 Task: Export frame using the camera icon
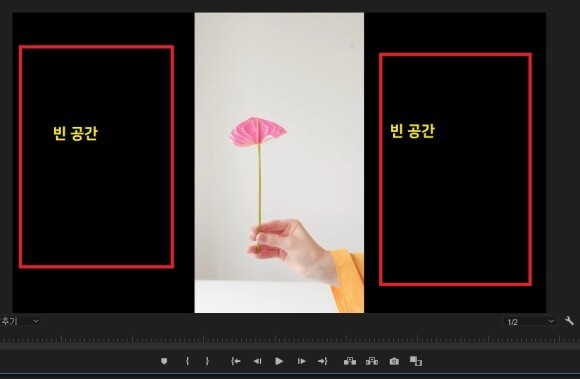(x=394, y=361)
